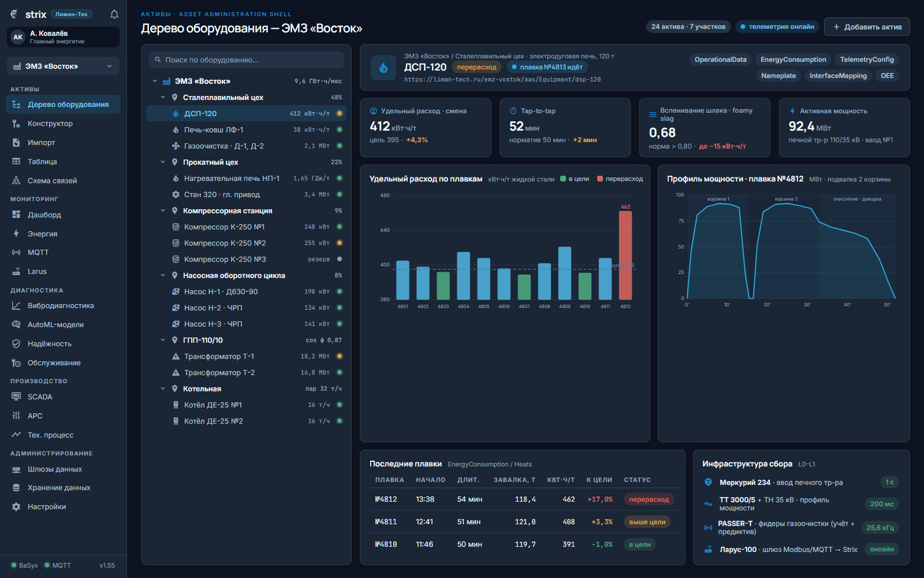Click the Tap-to-tap timer icon
The image size is (924, 578).
(x=513, y=111)
